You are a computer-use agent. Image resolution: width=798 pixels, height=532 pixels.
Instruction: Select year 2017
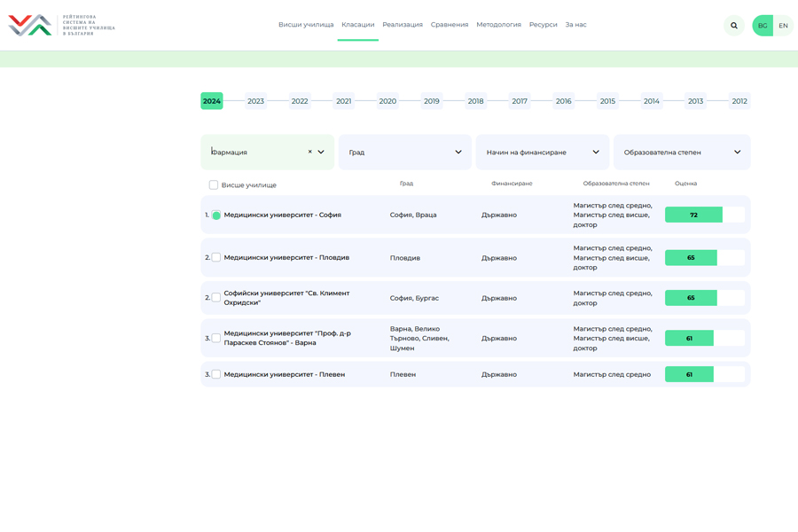click(x=520, y=101)
